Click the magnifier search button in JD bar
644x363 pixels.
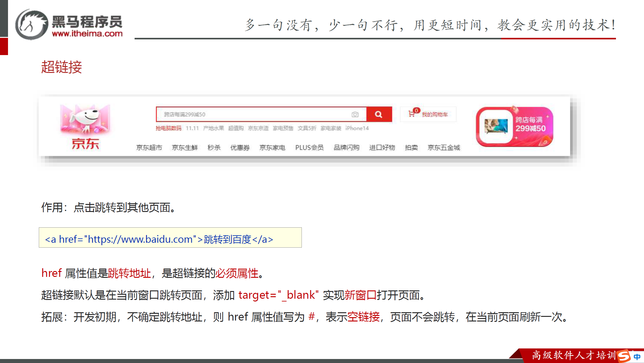pyautogui.click(x=379, y=114)
